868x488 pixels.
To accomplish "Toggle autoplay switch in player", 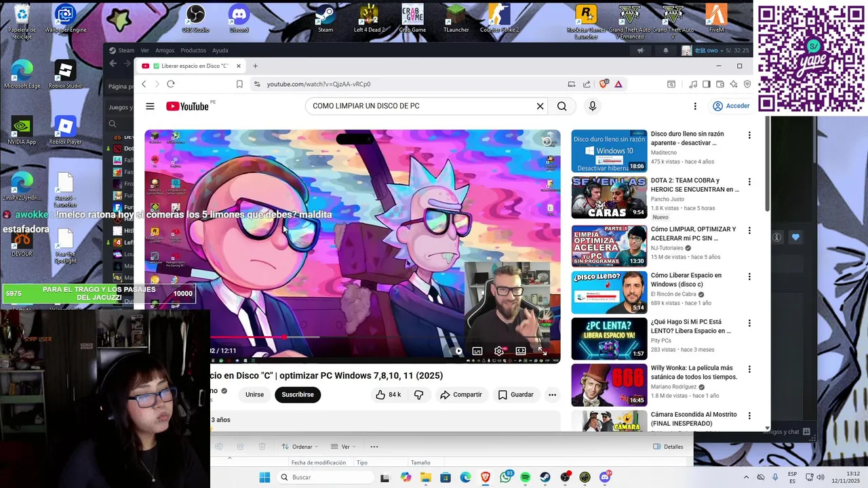I will [456, 351].
